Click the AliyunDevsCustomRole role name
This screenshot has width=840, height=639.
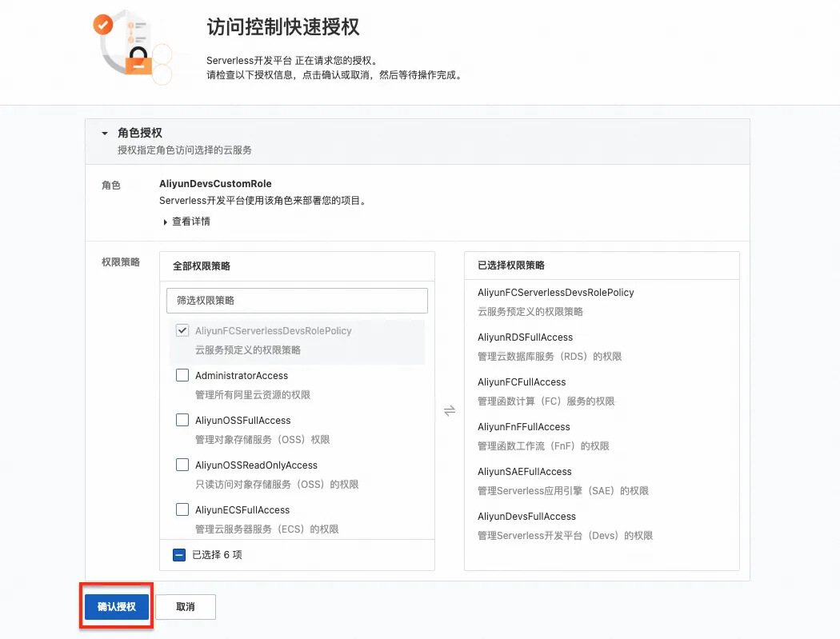[215, 184]
